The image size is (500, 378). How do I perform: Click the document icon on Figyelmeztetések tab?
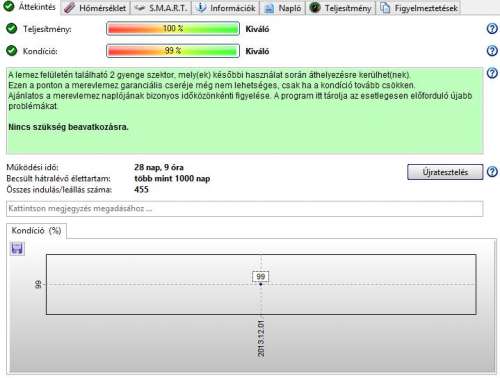[385, 8]
